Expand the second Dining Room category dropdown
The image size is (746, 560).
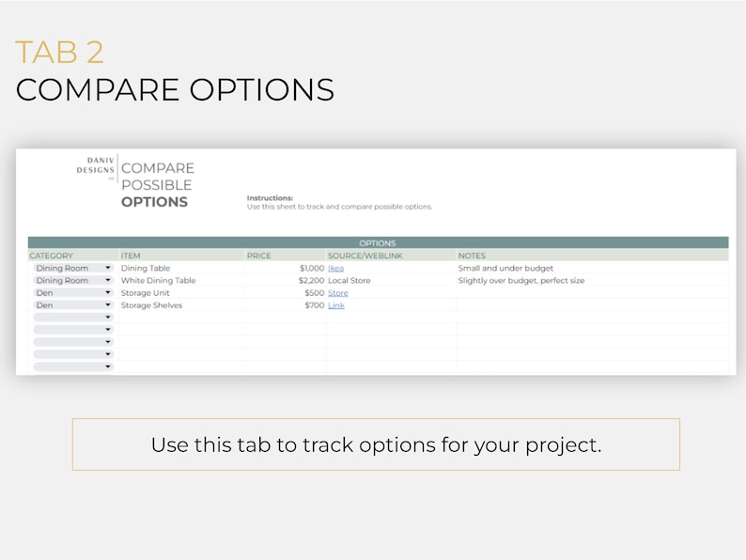pyautogui.click(x=73, y=280)
